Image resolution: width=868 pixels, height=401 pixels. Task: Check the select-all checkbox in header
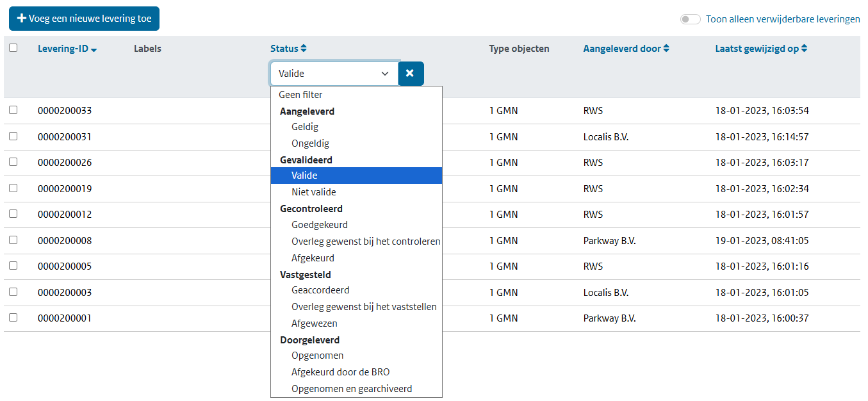click(x=13, y=48)
